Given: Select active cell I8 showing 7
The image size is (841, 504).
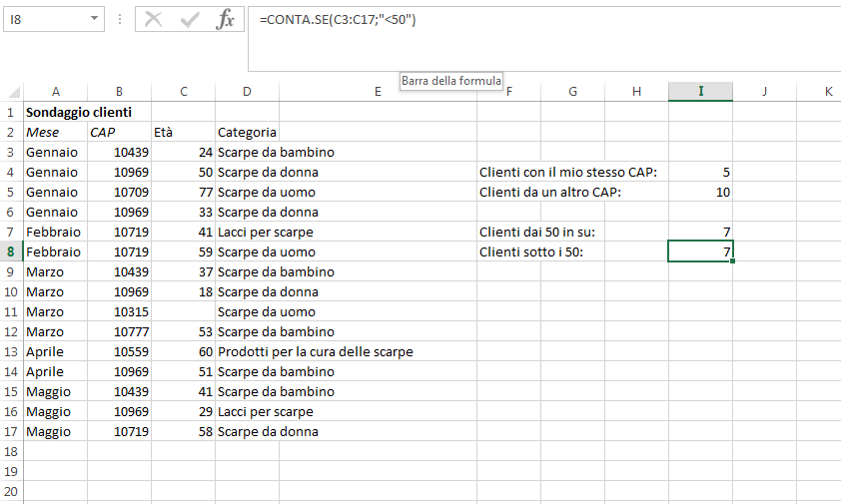Looking at the screenshot, I should tap(700, 252).
